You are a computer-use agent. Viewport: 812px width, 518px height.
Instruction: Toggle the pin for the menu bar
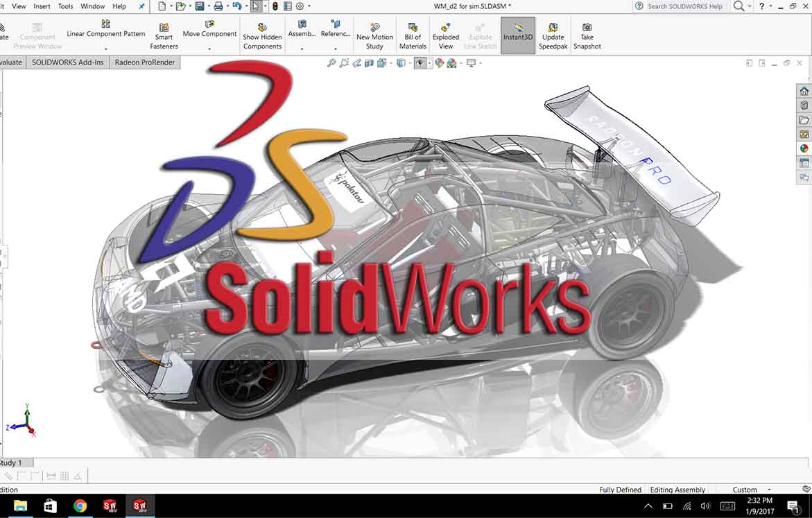coord(141,6)
